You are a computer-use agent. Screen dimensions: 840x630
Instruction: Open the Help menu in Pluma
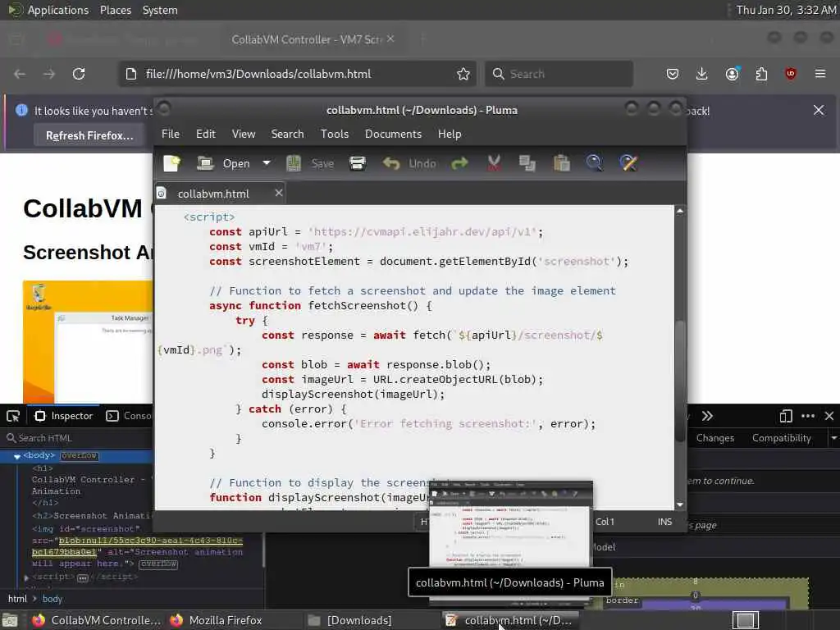[450, 134]
